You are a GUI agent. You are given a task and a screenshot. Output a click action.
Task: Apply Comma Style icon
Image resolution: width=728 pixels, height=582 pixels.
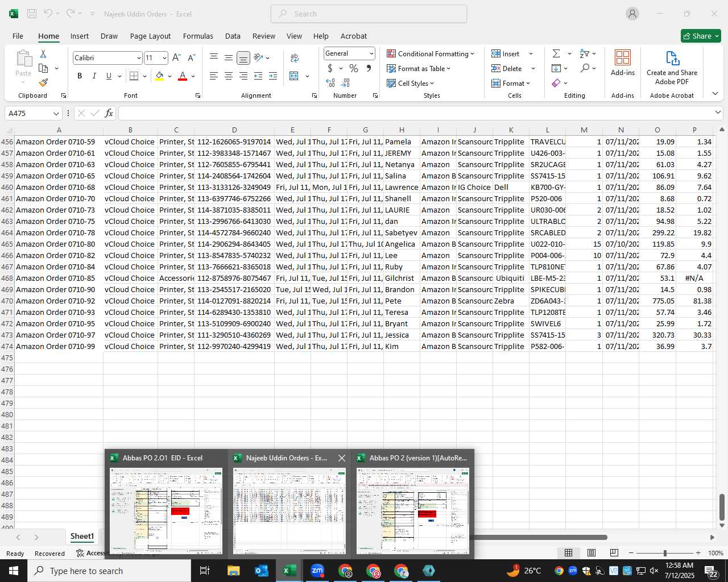pyautogui.click(x=369, y=68)
